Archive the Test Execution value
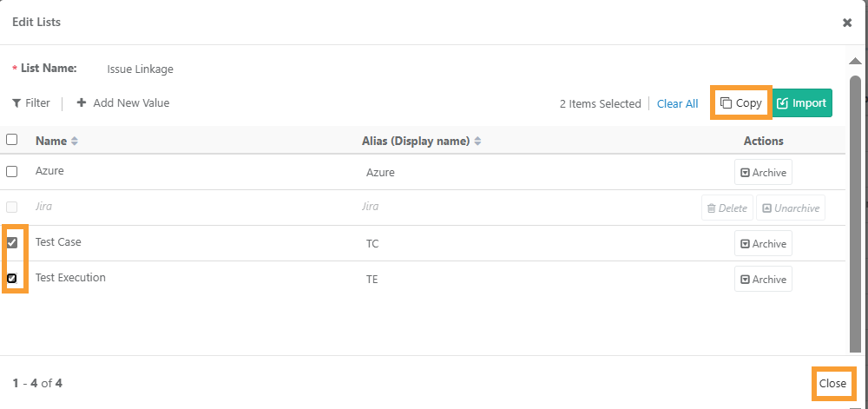Viewport: 868px width, 409px height. (x=763, y=279)
